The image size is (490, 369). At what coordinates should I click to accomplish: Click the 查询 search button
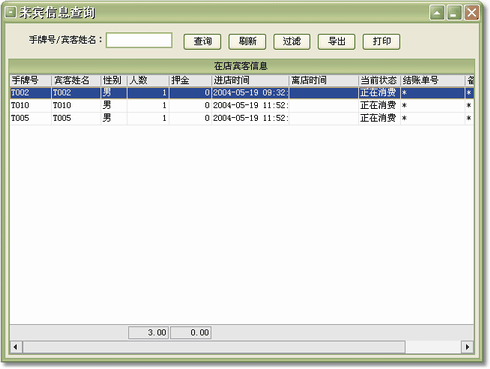tap(202, 42)
